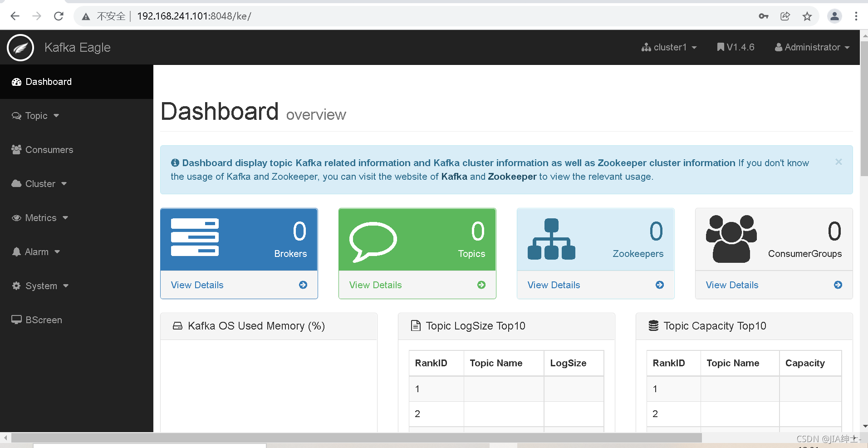Bookmark this page with star icon
Screen dimensions: 868x448
(x=807, y=16)
